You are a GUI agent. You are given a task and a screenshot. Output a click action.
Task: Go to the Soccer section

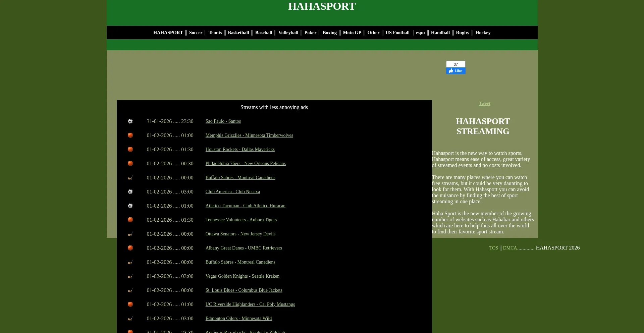196,33
